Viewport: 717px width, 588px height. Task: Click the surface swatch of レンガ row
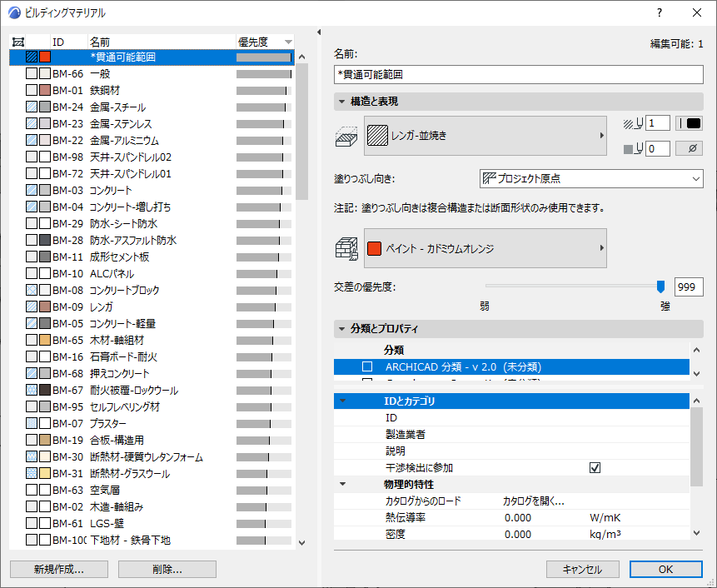click(x=45, y=306)
